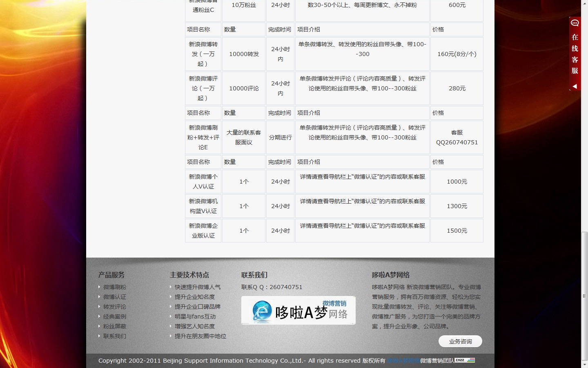The height and width of the screenshot is (368, 588).
Task: Click the 主要技术特点 footer heading
Action: (189, 275)
